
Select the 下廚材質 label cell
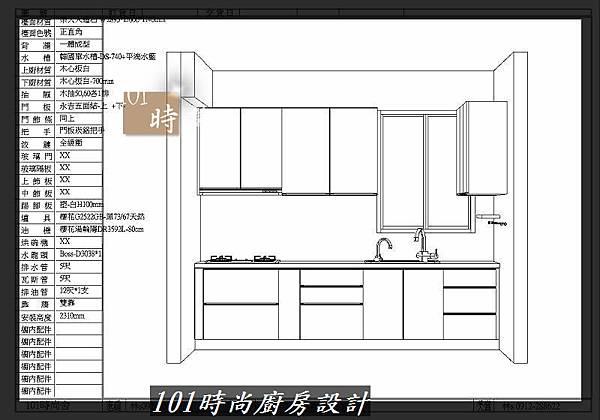click(x=37, y=82)
